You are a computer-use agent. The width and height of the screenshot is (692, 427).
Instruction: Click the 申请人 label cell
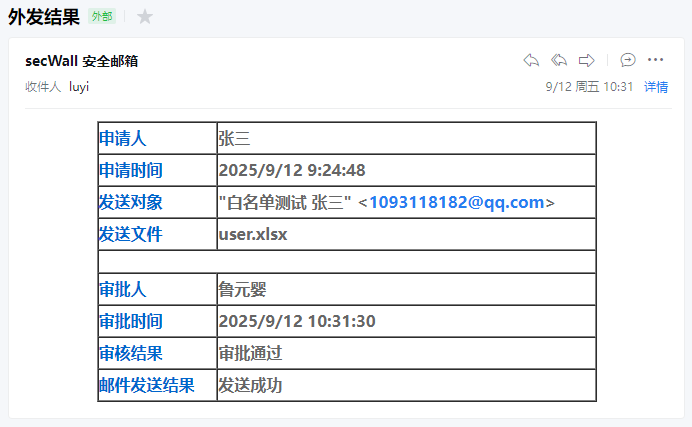123,138
